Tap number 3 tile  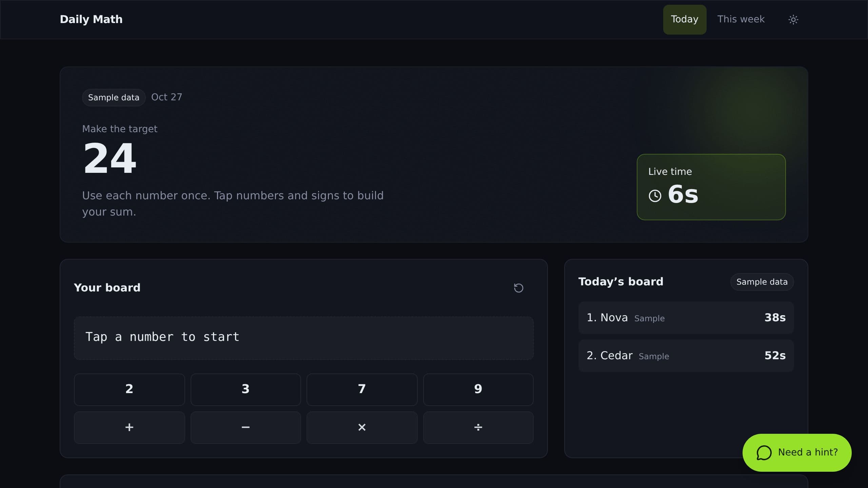pyautogui.click(x=245, y=389)
